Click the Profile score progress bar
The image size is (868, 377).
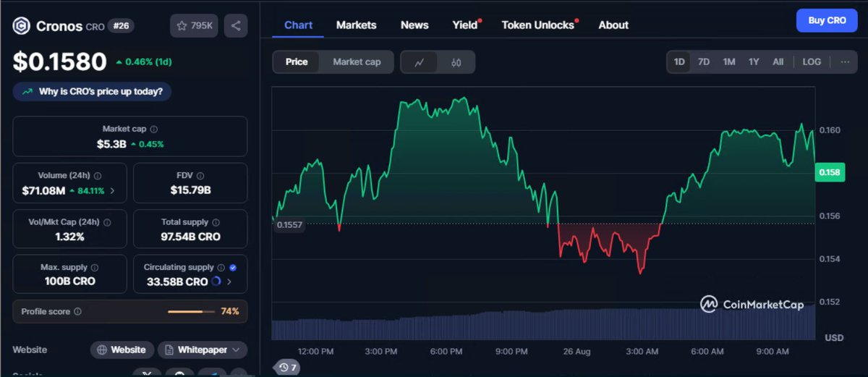[191, 311]
